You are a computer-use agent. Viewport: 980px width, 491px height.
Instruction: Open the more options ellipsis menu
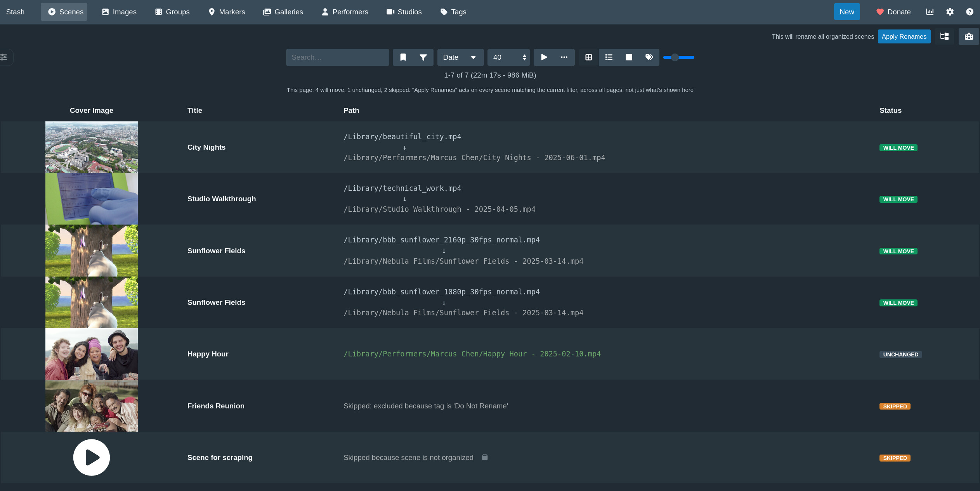(564, 57)
